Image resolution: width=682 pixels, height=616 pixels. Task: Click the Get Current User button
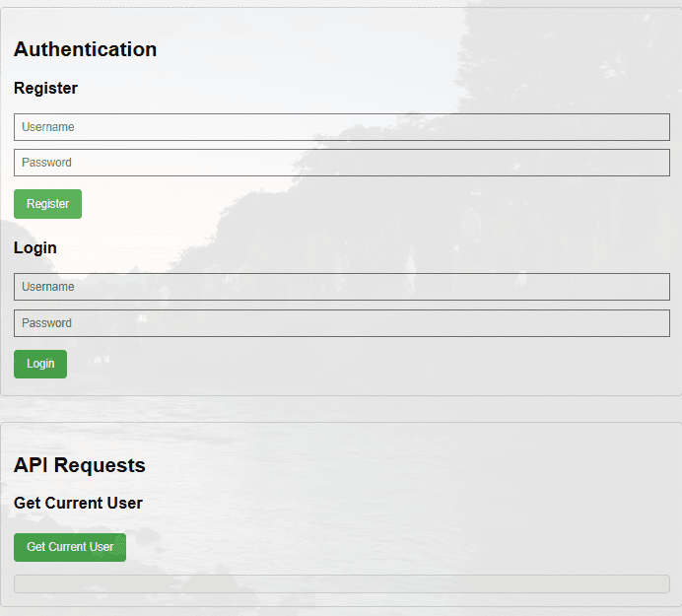(x=70, y=547)
